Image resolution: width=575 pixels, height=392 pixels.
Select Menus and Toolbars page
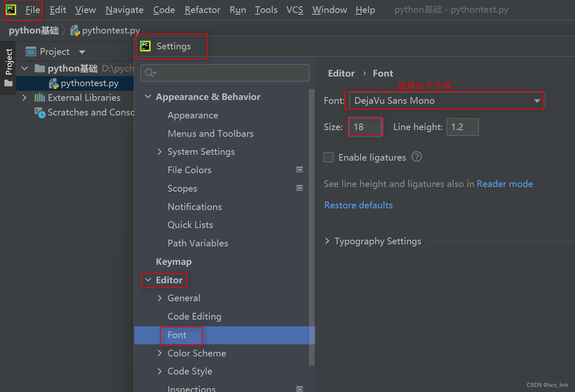[211, 133]
